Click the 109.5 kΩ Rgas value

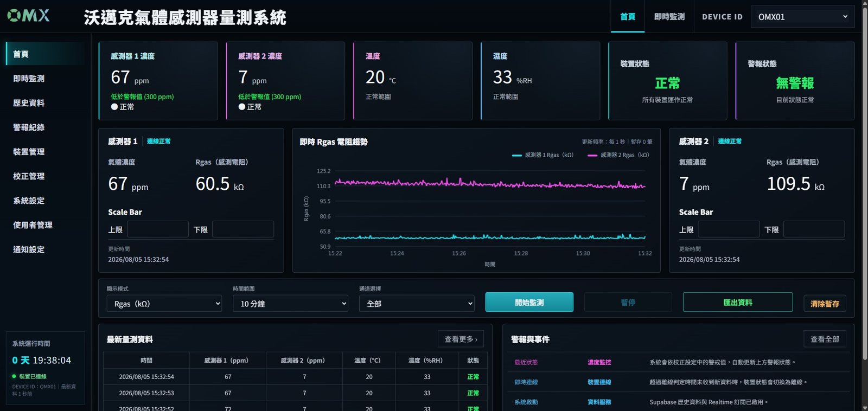[795, 184]
